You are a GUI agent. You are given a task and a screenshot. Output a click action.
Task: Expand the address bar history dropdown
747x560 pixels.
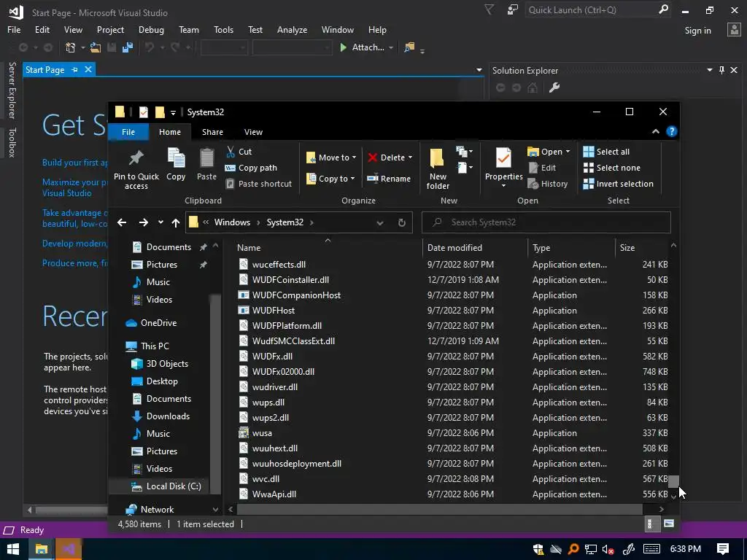379,223
